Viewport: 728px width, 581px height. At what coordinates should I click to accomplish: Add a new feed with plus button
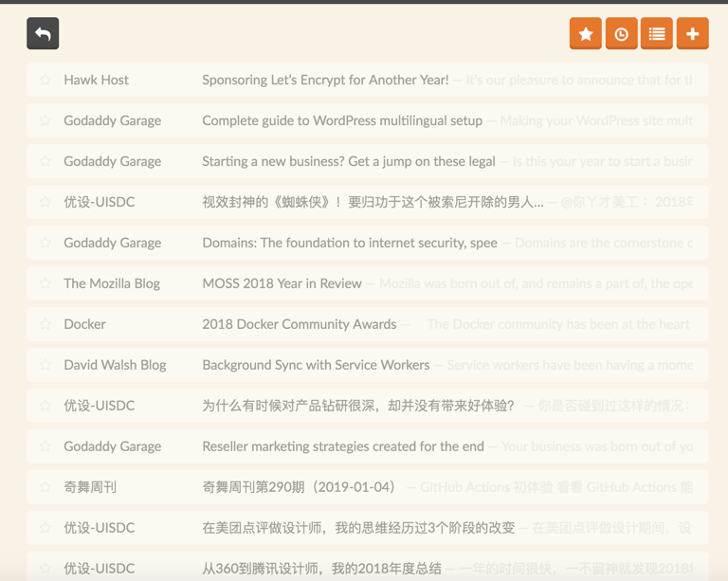(x=693, y=33)
